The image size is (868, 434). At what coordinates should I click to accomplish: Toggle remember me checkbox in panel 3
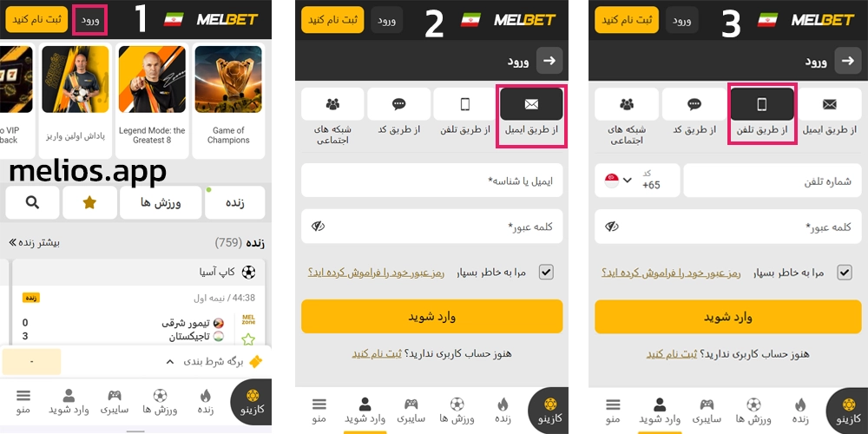pyautogui.click(x=845, y=272)
